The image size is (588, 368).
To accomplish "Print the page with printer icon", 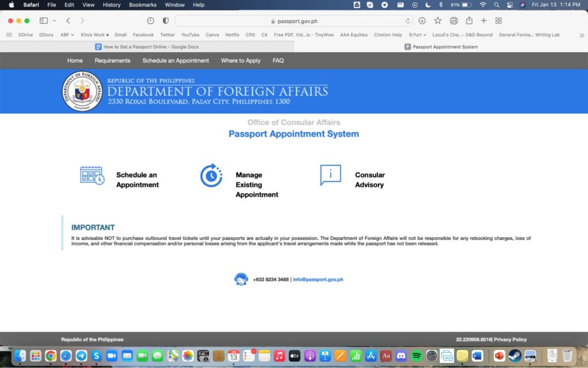I will point(454,21).
